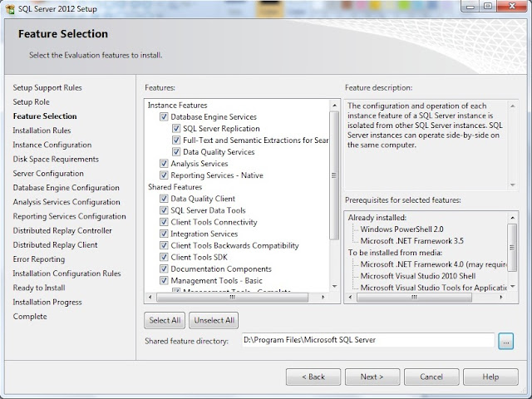The image size is (532, 399).
Task: Select Installation Rules step
Action: [x=42, y=131]
